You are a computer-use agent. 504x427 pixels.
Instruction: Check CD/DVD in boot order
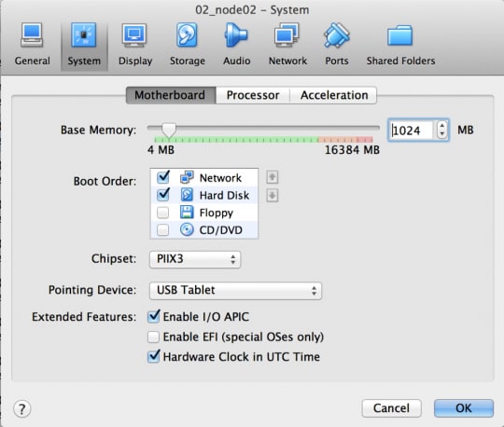(162, 230)
